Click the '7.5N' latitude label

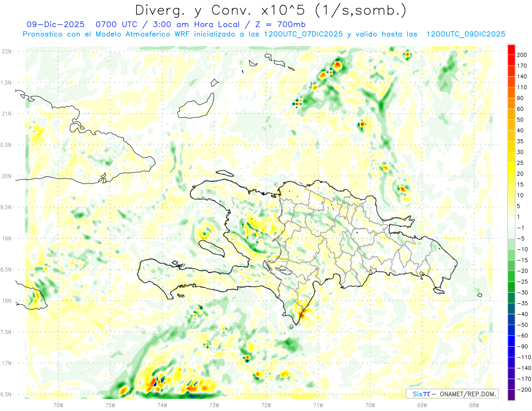(7, 332)
